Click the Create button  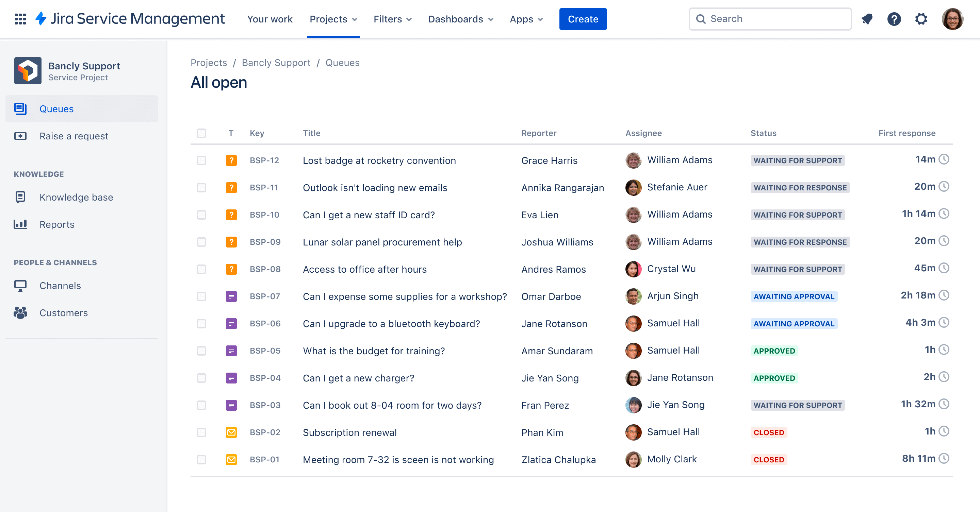point(583,19)
